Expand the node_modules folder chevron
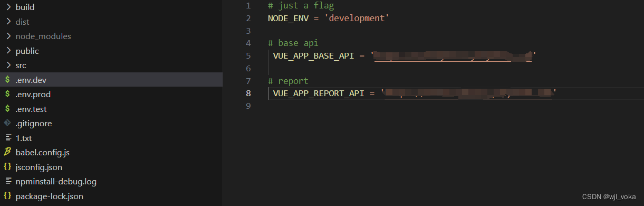Image resolution: width=644 pixels, height=206 pixels. (x=8, y=36)
